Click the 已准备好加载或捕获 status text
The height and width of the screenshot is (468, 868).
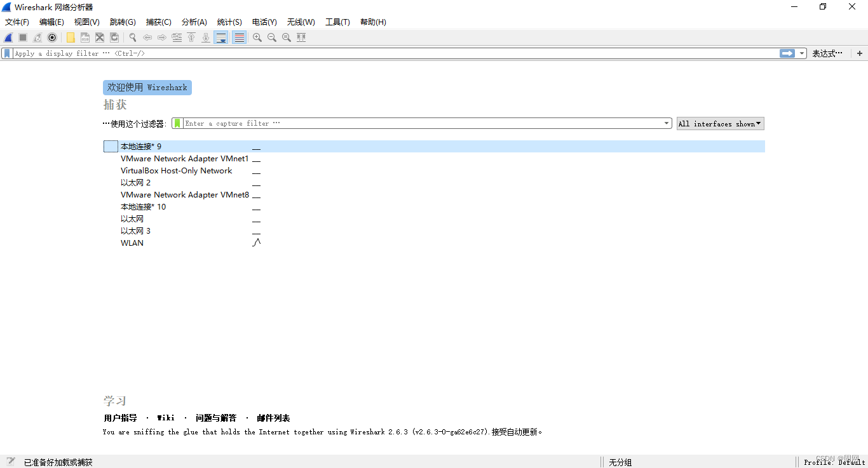pyautogui.click(x=58, y=462)
